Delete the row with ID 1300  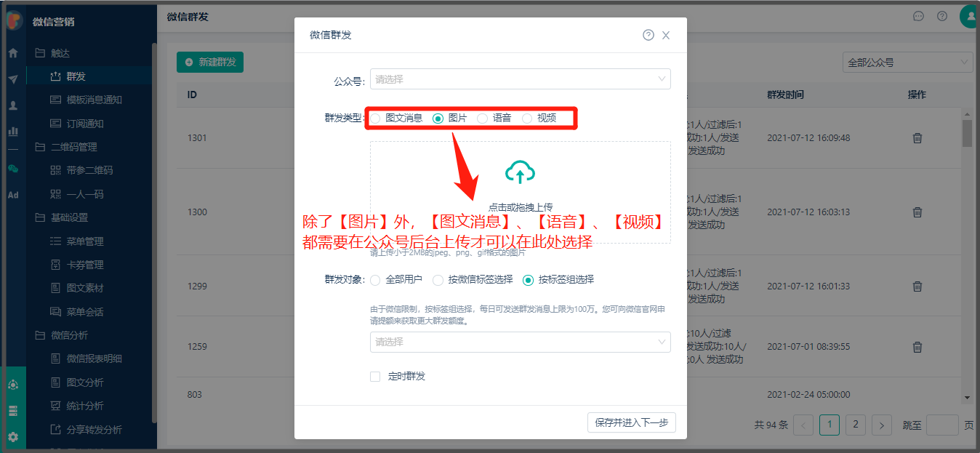click(917, 212)
